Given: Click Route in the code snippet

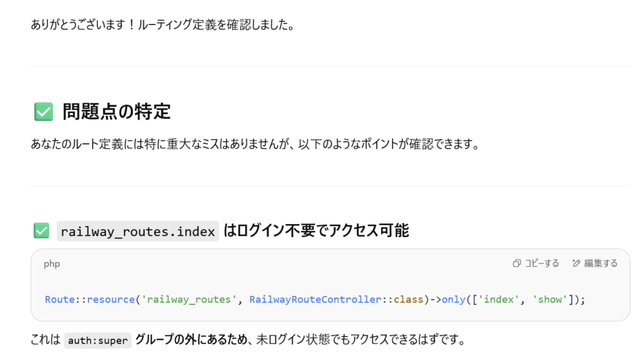Looking at the screenshot, I should coord(60,299).
